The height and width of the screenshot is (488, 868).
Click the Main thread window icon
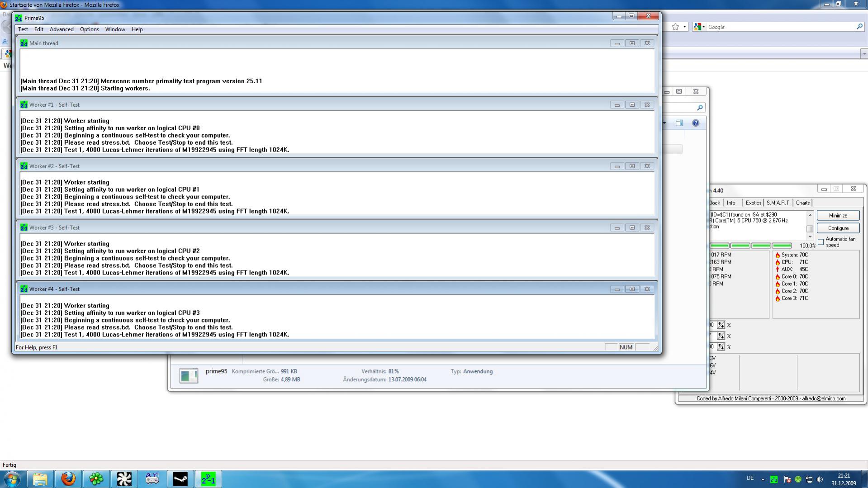point(24,43)
